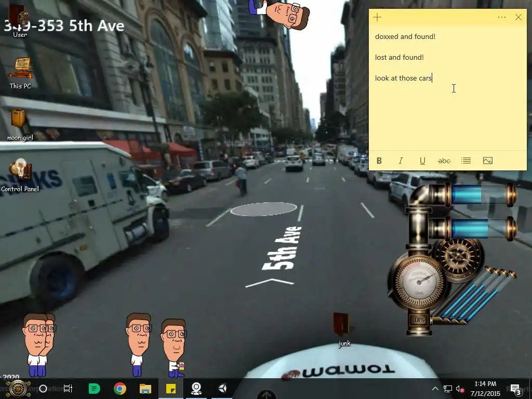Click the webcam app taskbar icon
The image size is (532, 399).
click(x=196, y=389)
